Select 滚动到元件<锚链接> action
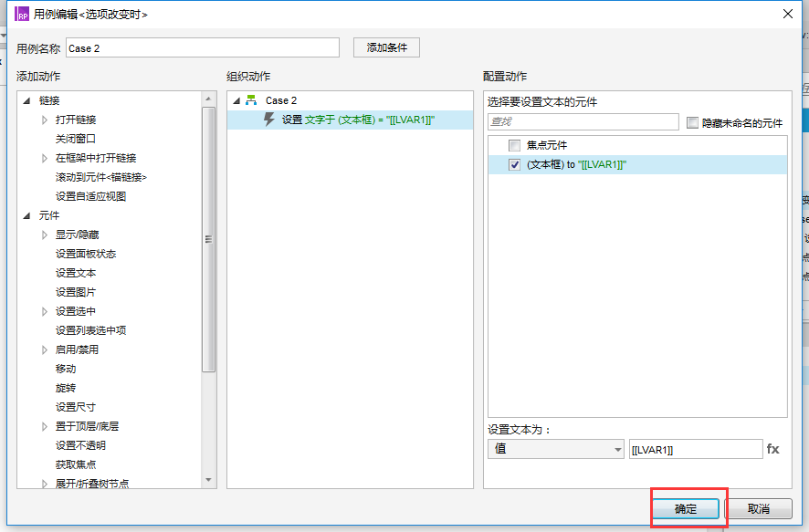The image size is (809, 532). pos(101,177)
